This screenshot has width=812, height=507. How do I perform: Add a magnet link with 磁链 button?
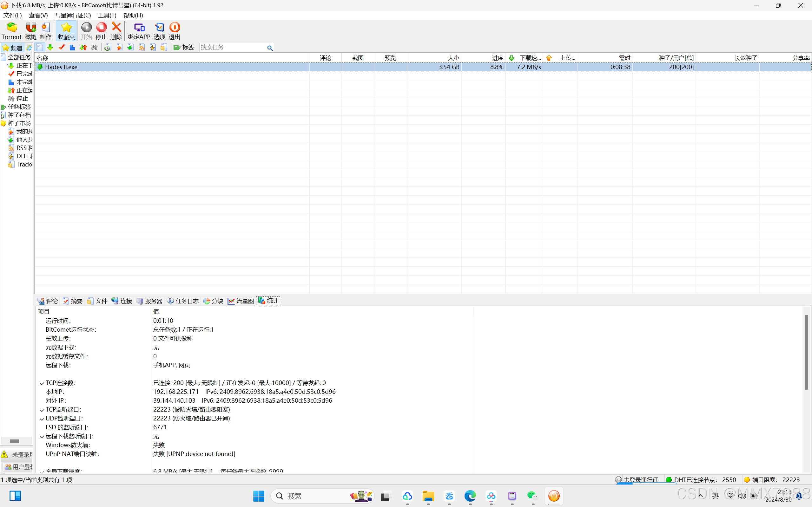click(30, 30)
